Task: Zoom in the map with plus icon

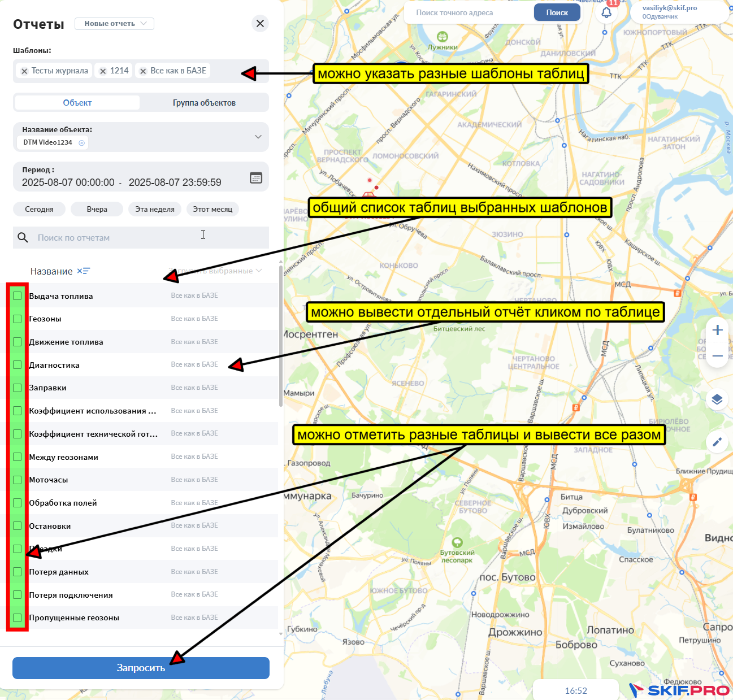Action: tap(717, 330)
